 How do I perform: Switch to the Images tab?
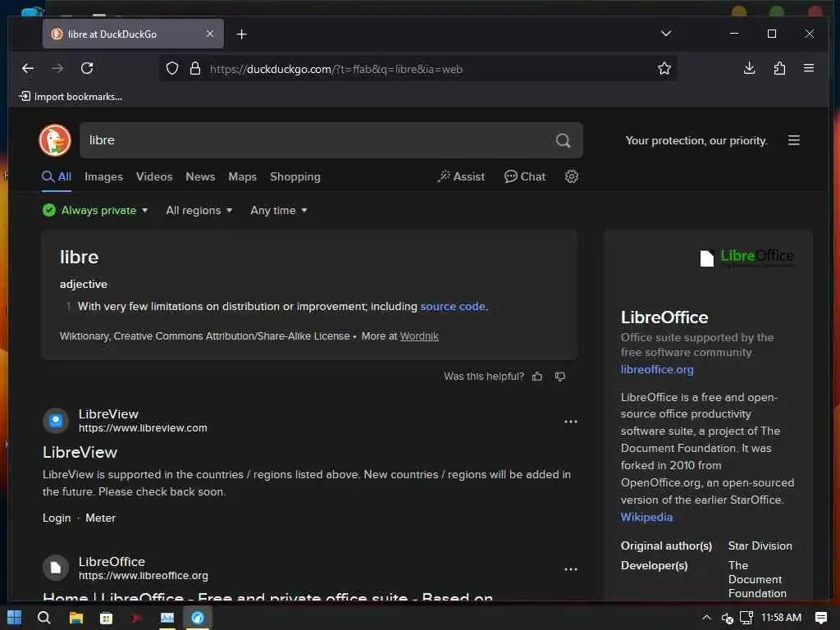click(x=103, y=177)
